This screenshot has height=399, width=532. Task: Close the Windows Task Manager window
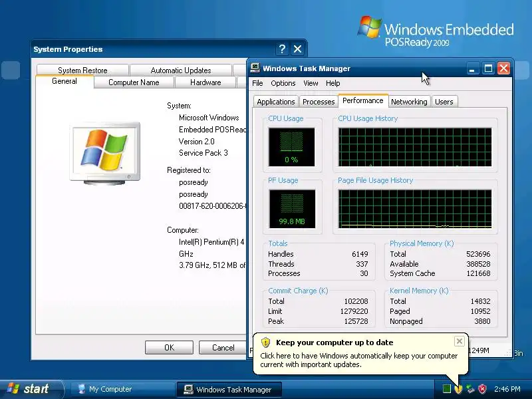pyautogui.click(x=503, y=68)
